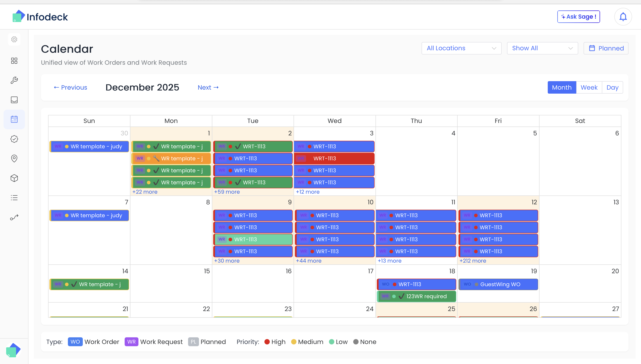Select the approvals badge icon
Image resolution: width=641 pixels, height=364 pixels.
pos(14,139)
